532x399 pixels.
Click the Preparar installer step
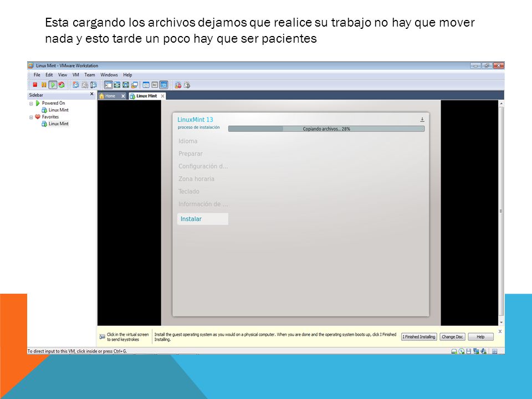pyautogui.click(x=190, y=154)
